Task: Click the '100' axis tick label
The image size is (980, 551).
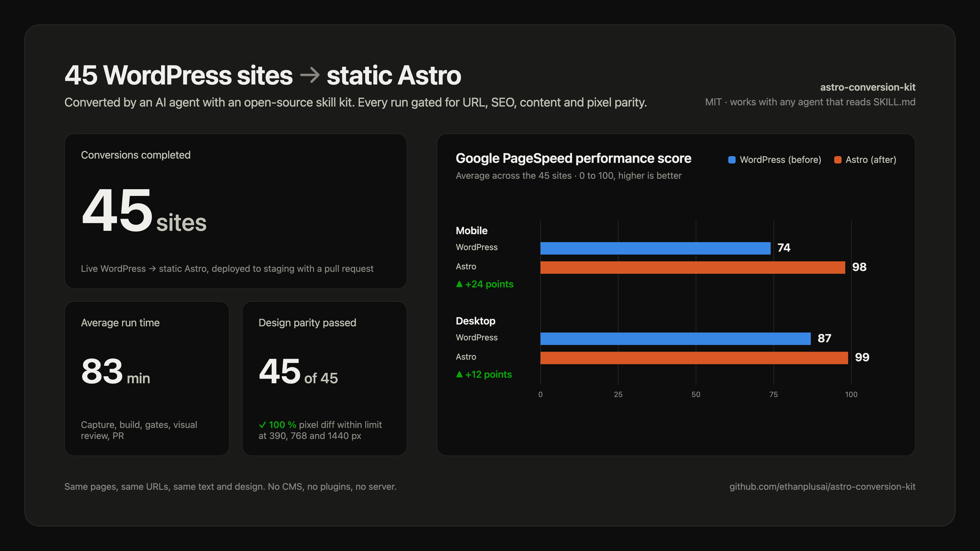Action: (x=851, y=394)
